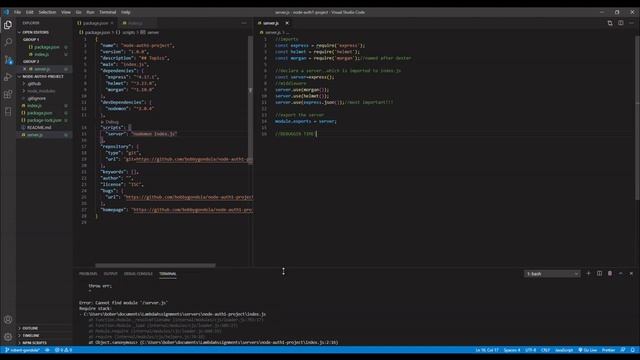This screenshot has width=640, height=360.
Task: Click the Ln 16, Col position in status bar
Action: [x=487, y=350]
